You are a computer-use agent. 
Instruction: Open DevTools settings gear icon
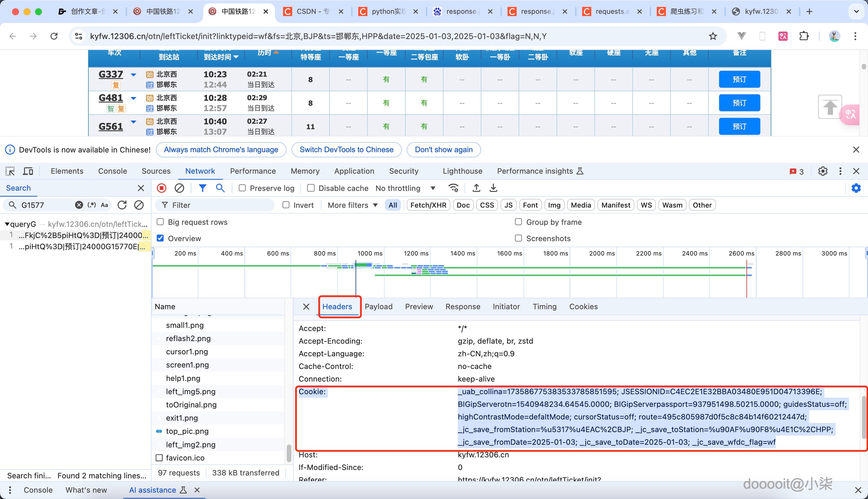point(823,171)
